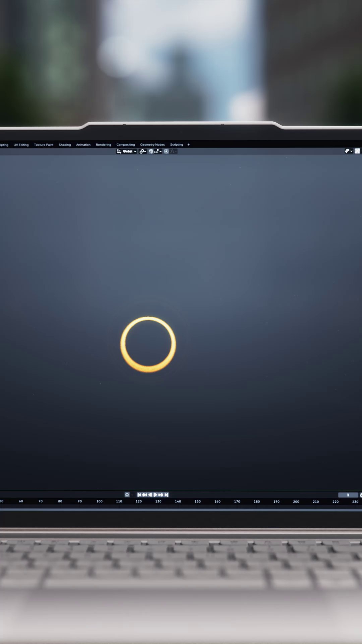Click the current frame number field
Viewport: 362px width, 644px height.
(348, 495)
